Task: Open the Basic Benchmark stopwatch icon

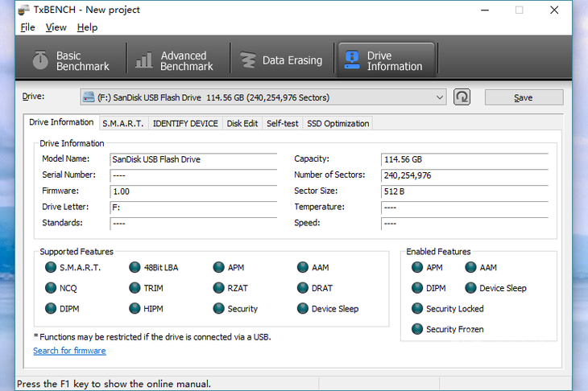Action: (40, 60)
